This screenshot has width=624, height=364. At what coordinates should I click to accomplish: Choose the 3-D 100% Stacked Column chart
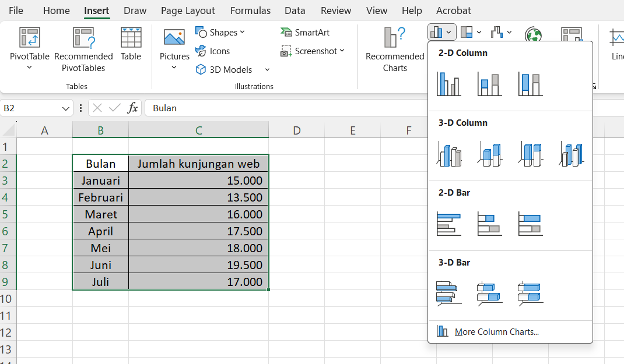point(531,154)
